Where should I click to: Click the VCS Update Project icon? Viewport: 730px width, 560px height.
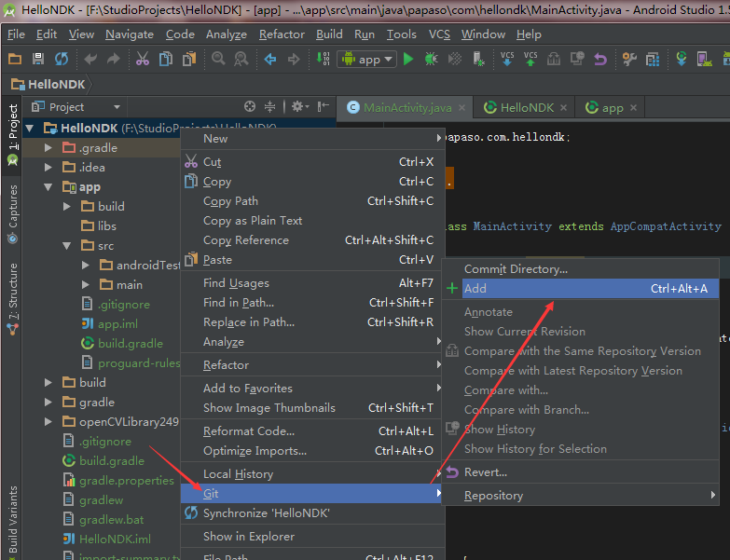507,59
